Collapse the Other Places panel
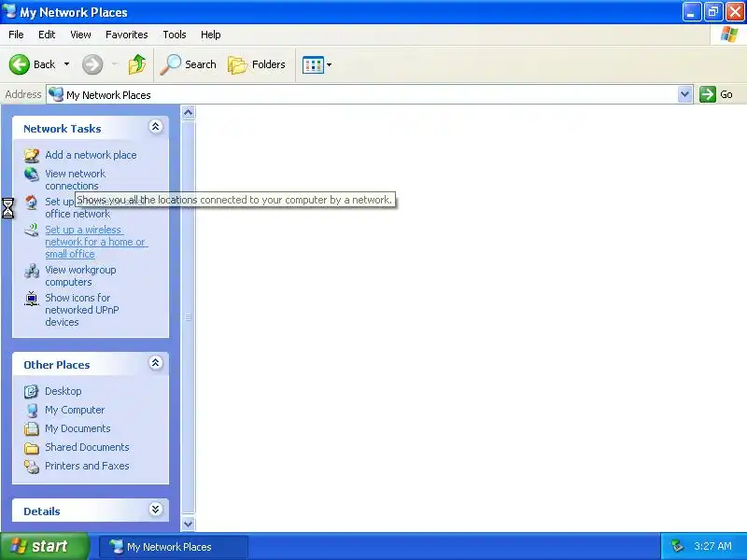Image resolution: width=747 pixels, height=560 pixels. pos(155,363)
